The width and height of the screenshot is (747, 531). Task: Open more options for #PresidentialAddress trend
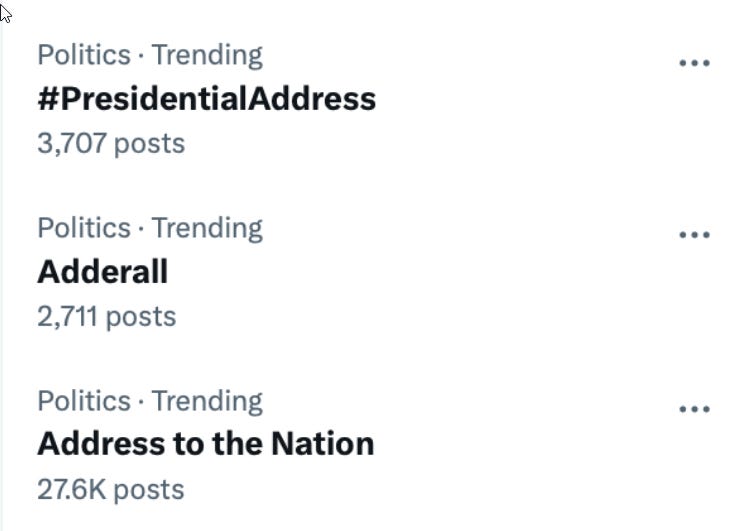point(694,62)
